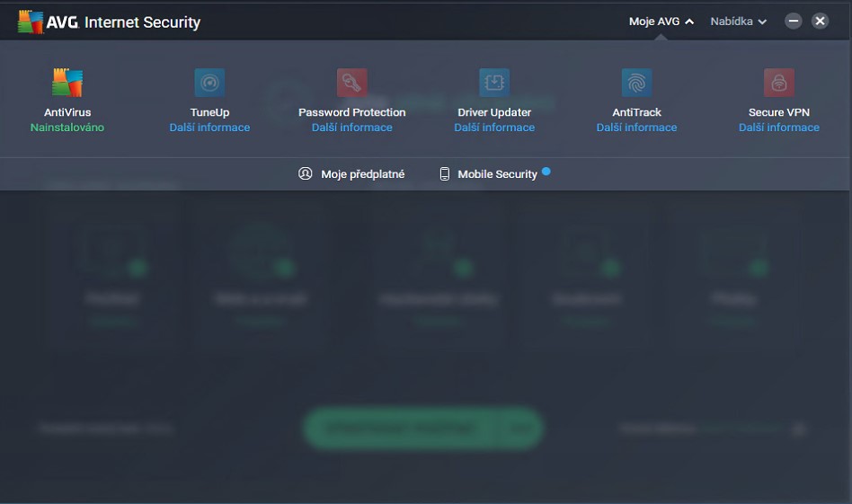Screen dimensions: 852x504
Task: Select the TuneUp product icon
Action: click(209, 83)
